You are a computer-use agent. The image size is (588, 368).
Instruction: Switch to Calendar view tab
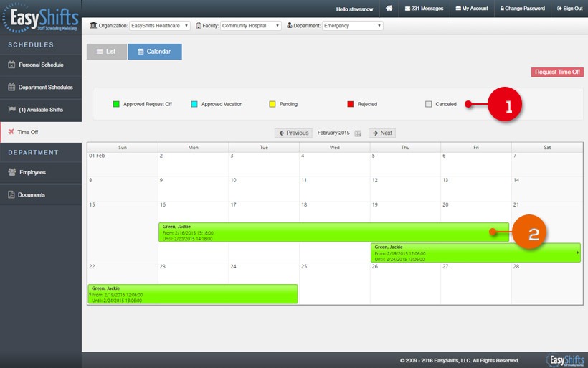click(155, 52)
